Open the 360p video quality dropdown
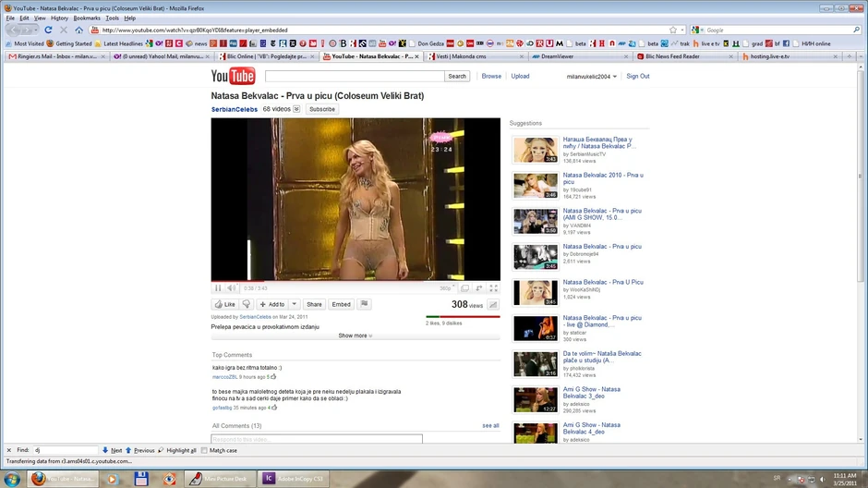The width and height of the screenshot is (868, 488). 447,288
